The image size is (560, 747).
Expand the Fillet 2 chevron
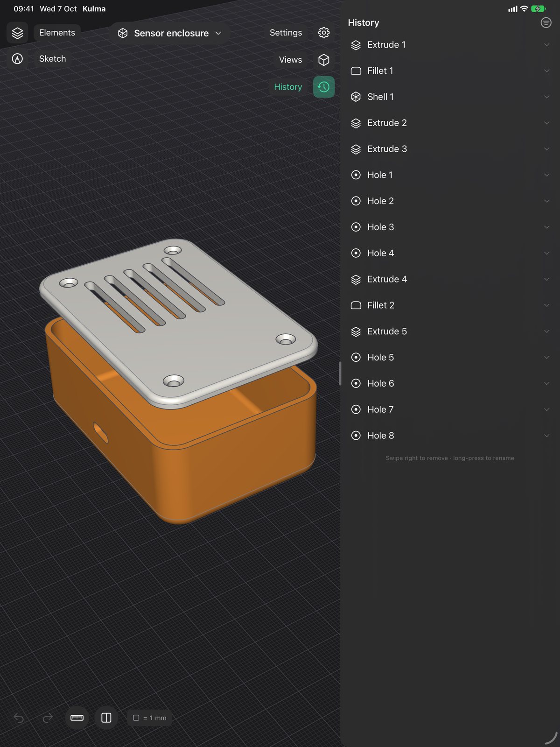point(546,305)
